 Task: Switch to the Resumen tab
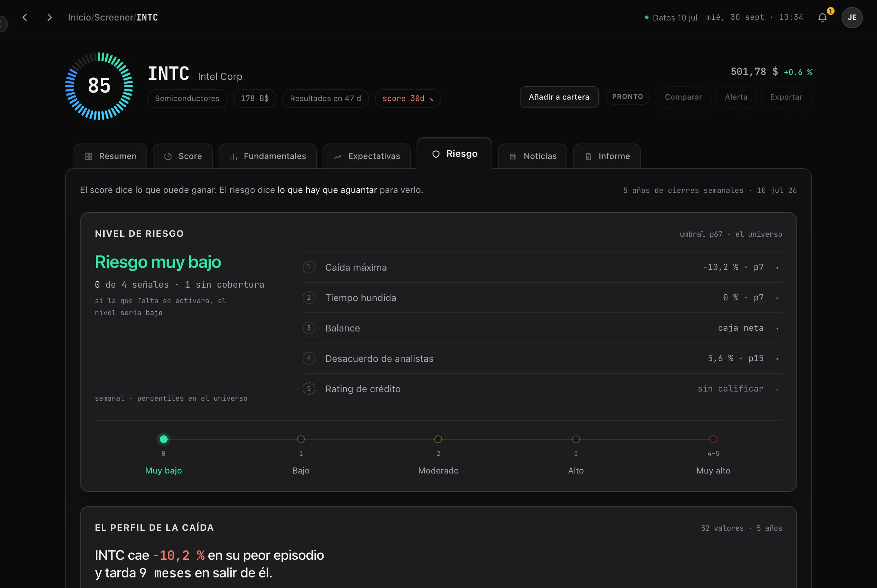click(x=110, y=156)
